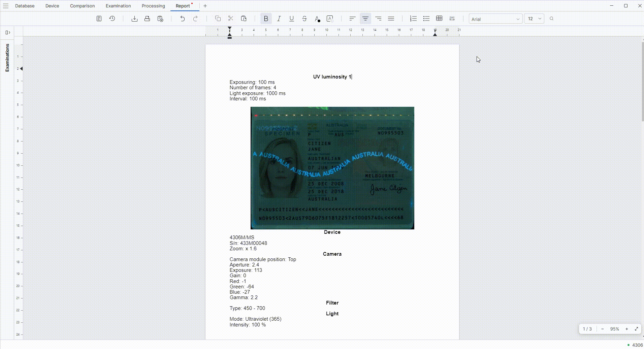Click the Aperture: 2.4 line
Screen dimensions: 644x349
tap(244, 265)
